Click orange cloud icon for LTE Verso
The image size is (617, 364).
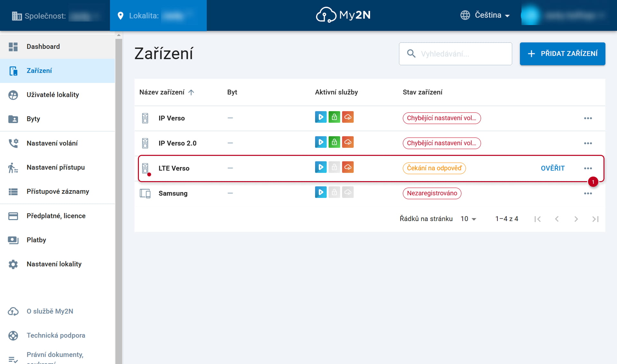point(348,167)
